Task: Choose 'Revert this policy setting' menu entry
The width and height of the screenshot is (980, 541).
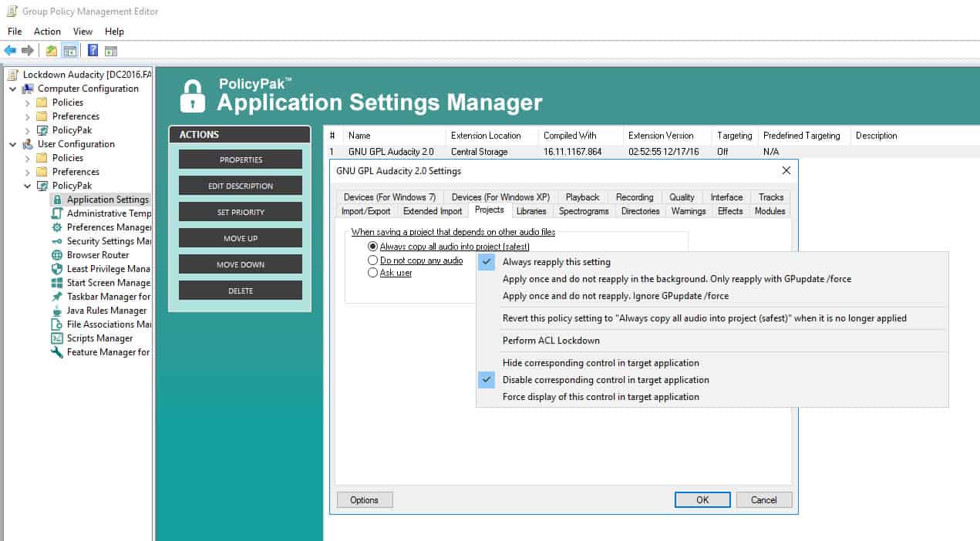Action: 712,318
